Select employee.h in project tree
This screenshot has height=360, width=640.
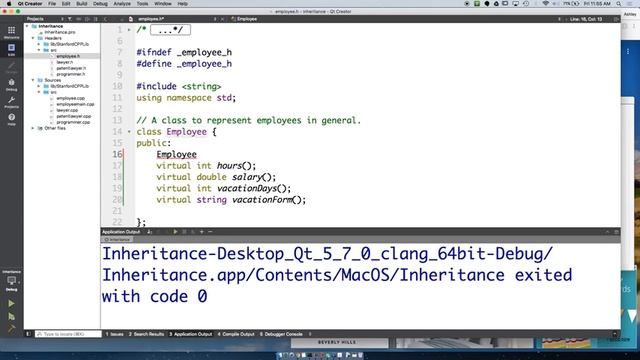[x=68, y=56]
